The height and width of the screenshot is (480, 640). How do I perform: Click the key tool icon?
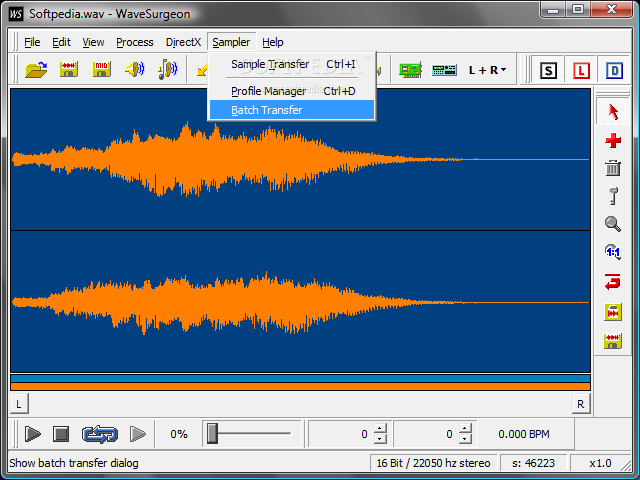tap(613, 196)
